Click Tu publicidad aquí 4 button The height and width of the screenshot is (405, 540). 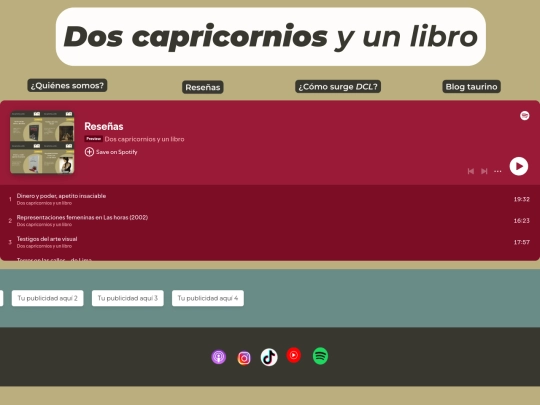208,298
